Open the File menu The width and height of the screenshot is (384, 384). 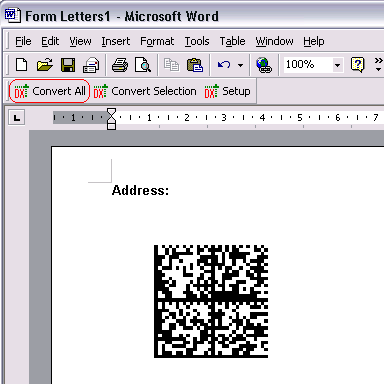click(x=23, y=41)
